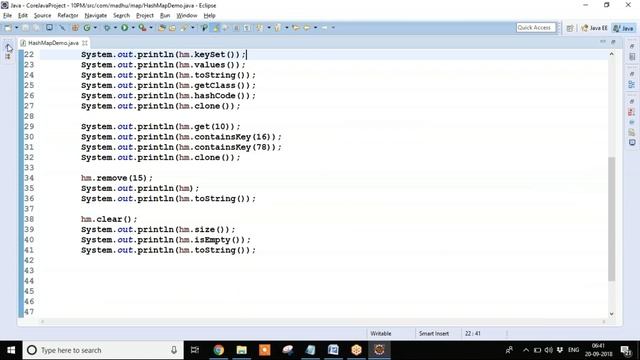This screenshot has width=640, height=360.
Task: Open the Task List view icon
Action: click(632, 57)
